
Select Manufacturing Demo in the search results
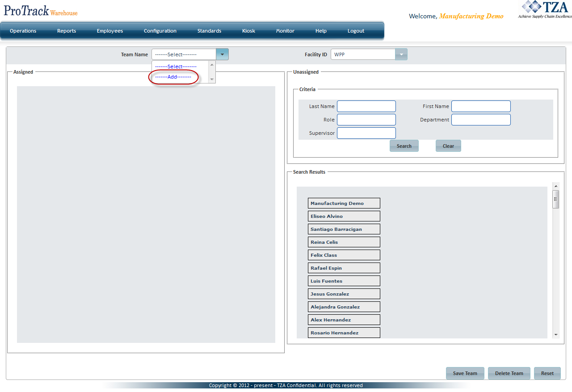[344, 203]
